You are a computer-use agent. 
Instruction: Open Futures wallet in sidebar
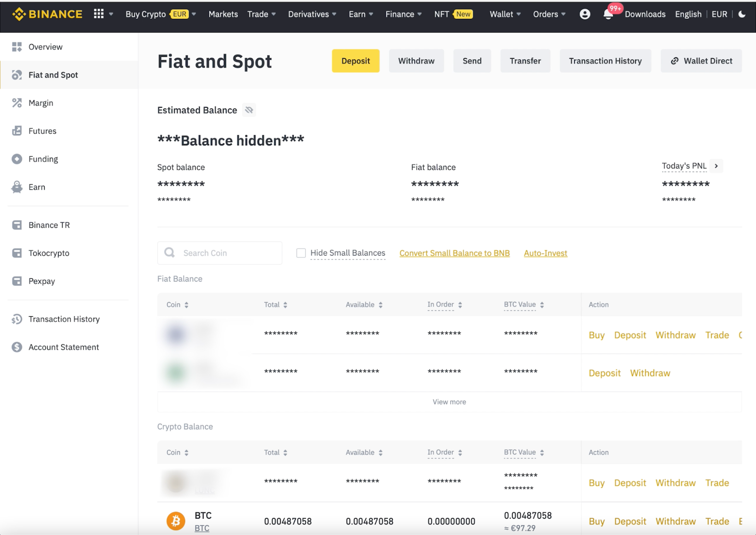42,131
